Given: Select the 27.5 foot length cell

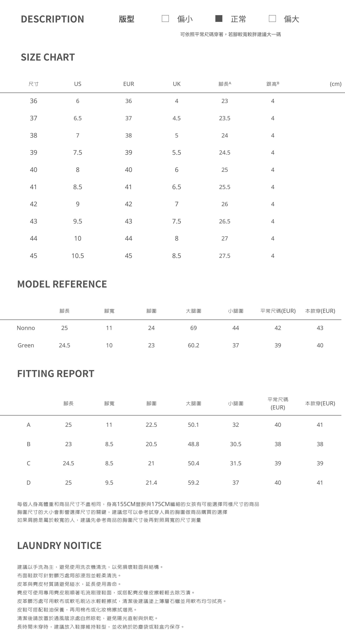Looking at the screenshot, I should click(225, 256).
